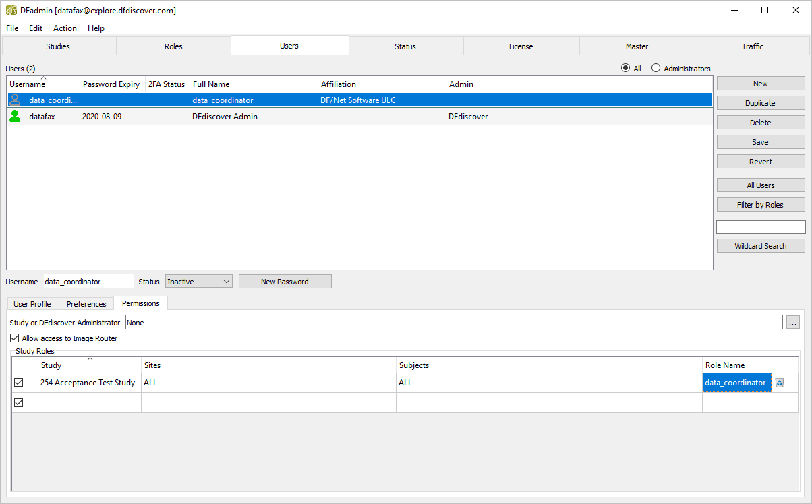Click the search field above Wildcard Search

(x=760, y=227)
